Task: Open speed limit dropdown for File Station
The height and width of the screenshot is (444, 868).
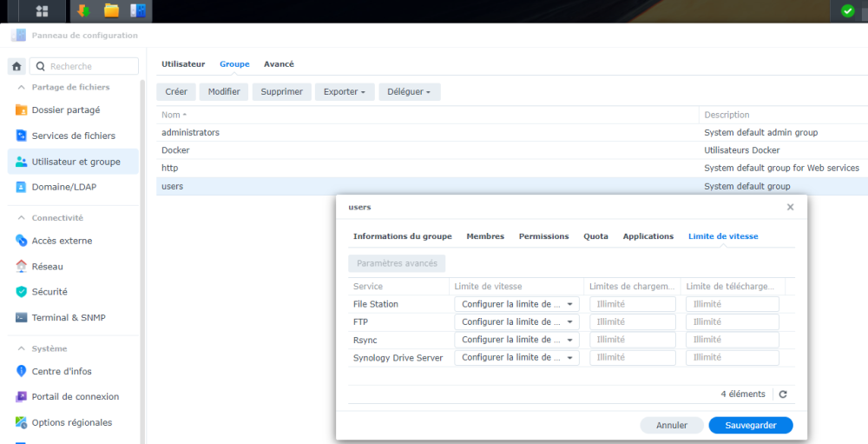Action: [516, 304]
